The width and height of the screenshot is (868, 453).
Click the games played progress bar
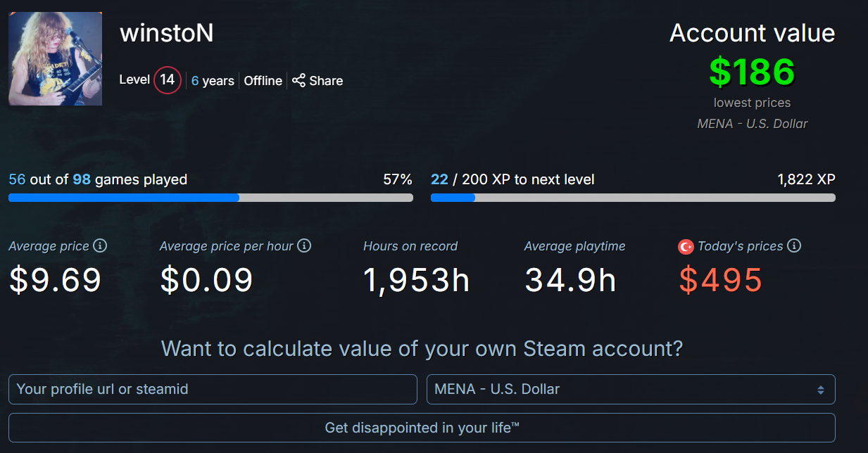pos(210,198)
